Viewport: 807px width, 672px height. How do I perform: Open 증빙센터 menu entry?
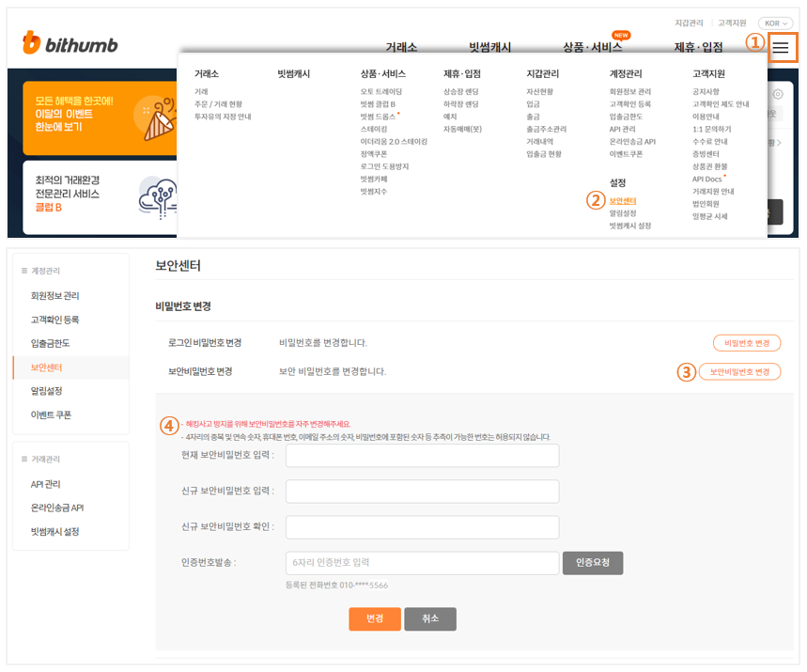click(x=706, y=154)
